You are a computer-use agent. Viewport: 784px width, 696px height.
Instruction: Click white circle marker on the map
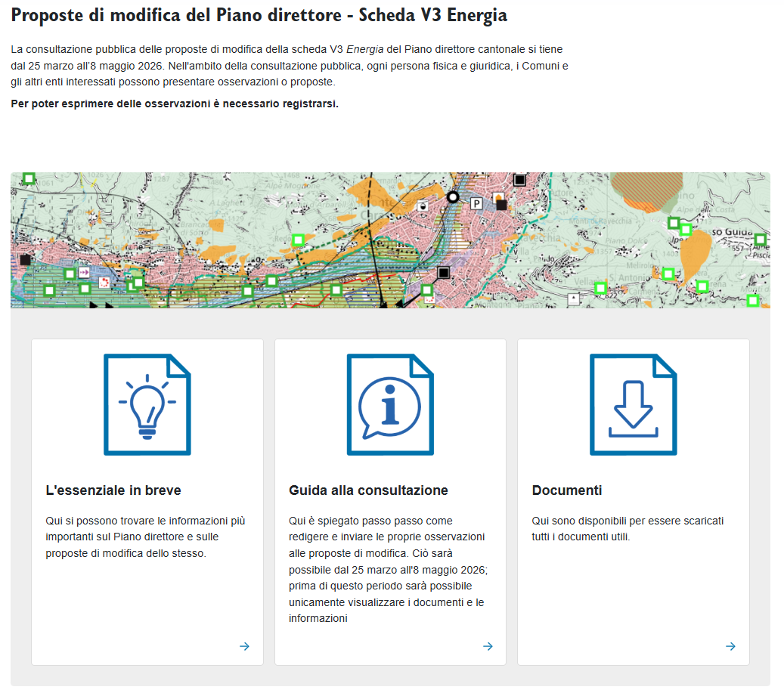coord(453,197)
